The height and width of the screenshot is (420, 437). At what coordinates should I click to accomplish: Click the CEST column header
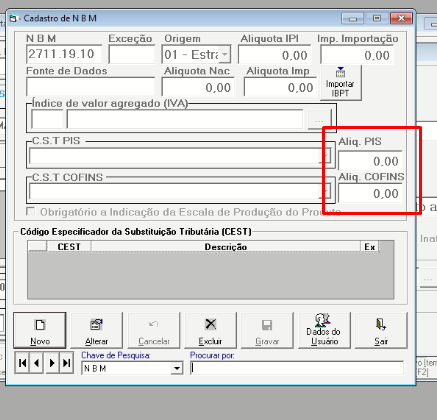pos(69,247)
